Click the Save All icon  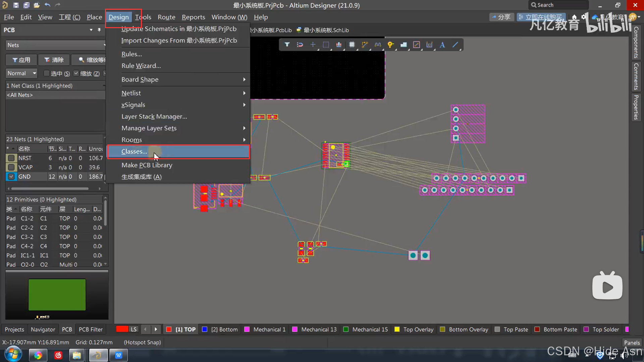click(26, 5)
